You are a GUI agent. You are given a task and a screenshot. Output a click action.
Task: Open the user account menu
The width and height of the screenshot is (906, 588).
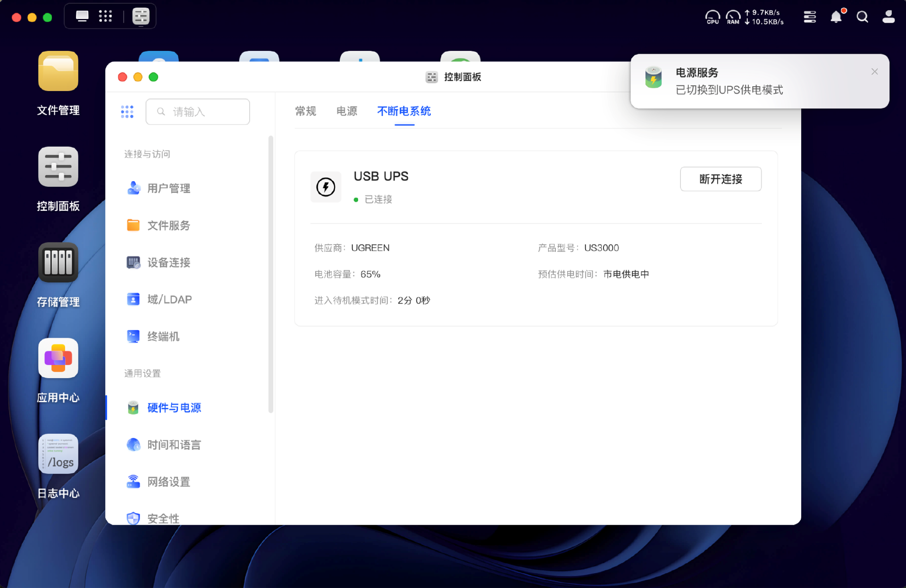click(889, 17)
